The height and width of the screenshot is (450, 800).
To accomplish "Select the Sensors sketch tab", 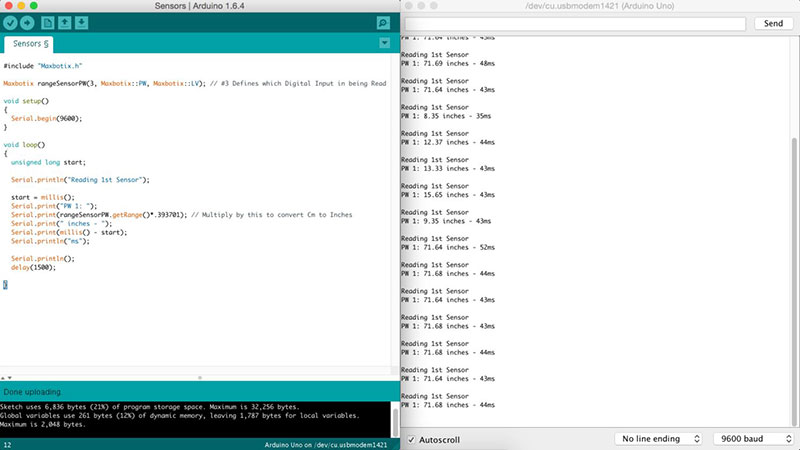I will (32, 44).
